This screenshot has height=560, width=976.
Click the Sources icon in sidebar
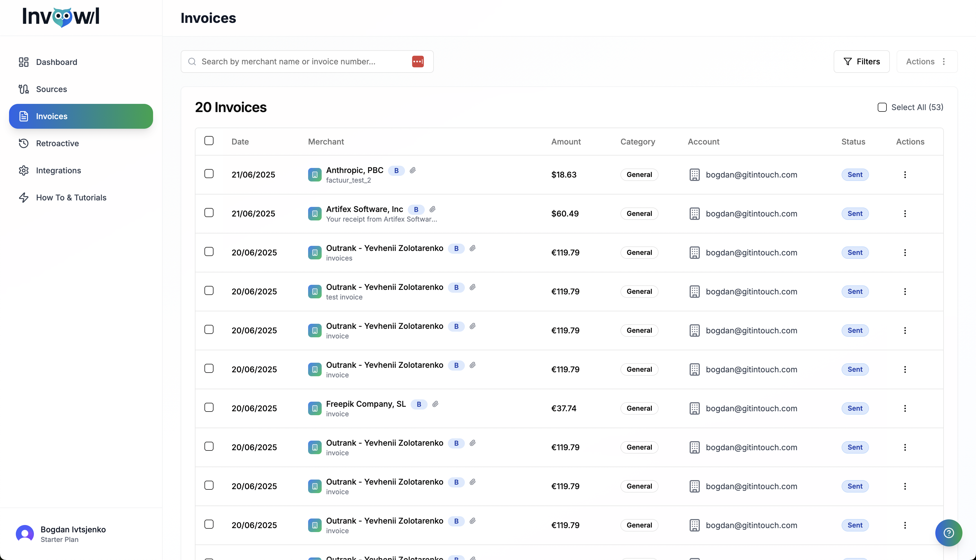click(x=24, y=89)
